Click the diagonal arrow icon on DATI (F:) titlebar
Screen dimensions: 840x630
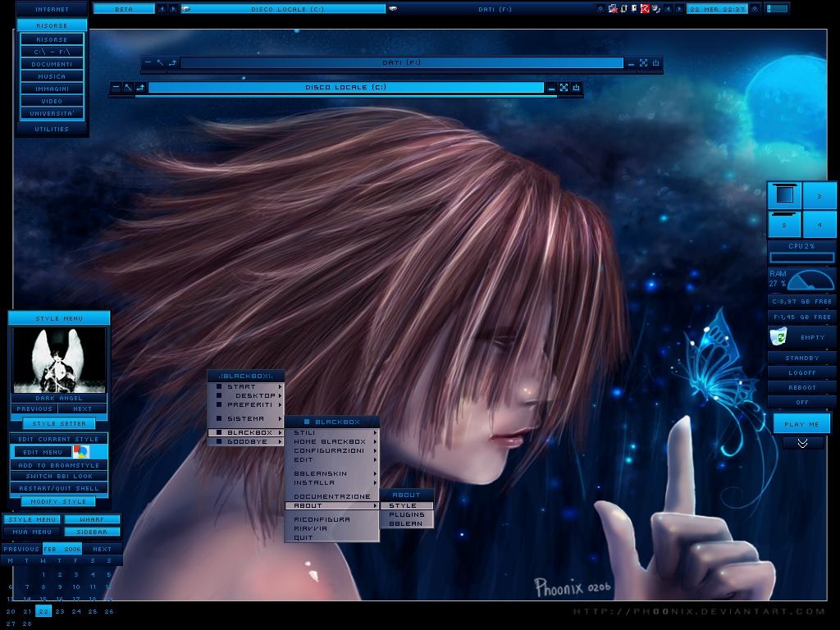[x=160, y=63]
